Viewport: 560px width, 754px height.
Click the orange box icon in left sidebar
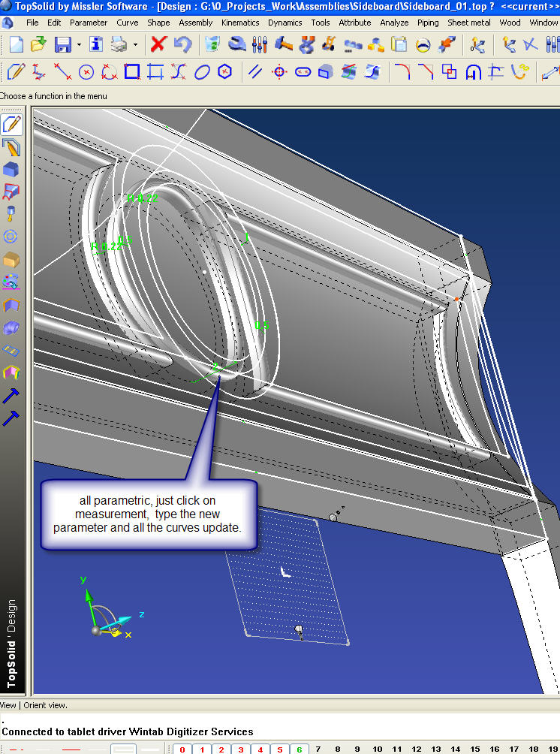11,260
